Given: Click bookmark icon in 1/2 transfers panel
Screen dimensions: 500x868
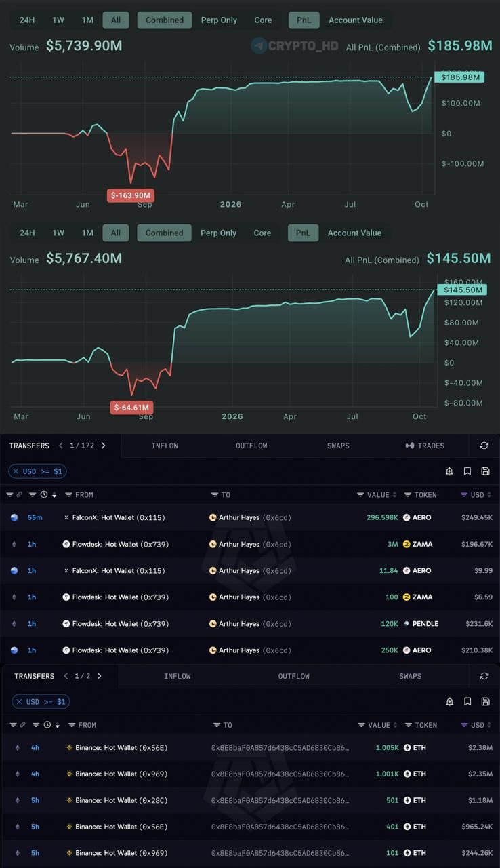Looking at the screenshot, I should click(x=467, y=702).
